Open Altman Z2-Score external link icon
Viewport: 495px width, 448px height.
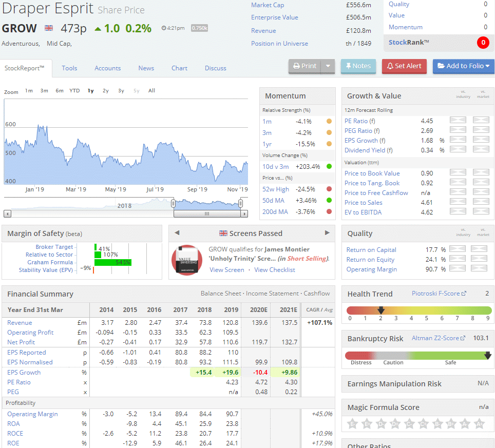click(x=463, y=338)
